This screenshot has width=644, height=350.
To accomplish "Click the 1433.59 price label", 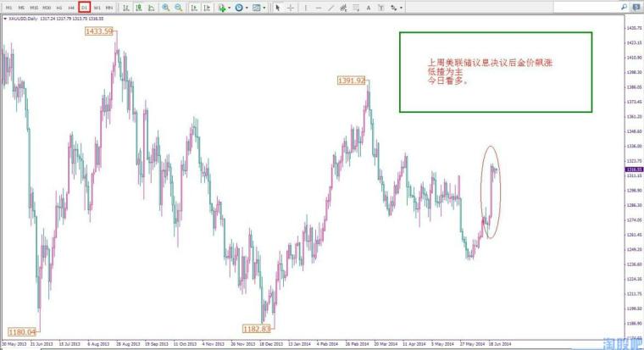I will [x=99, y=31].
